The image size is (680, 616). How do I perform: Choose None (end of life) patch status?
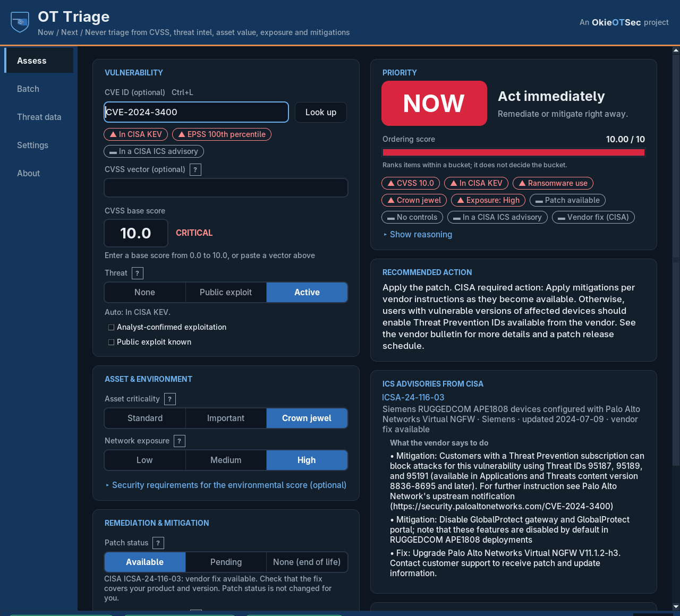click(x=307, y=562)
